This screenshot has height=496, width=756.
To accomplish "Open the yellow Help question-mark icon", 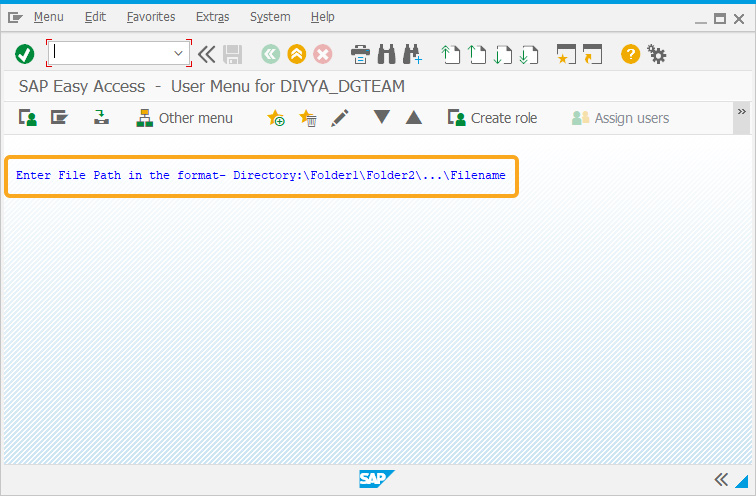I will point(630,54).
